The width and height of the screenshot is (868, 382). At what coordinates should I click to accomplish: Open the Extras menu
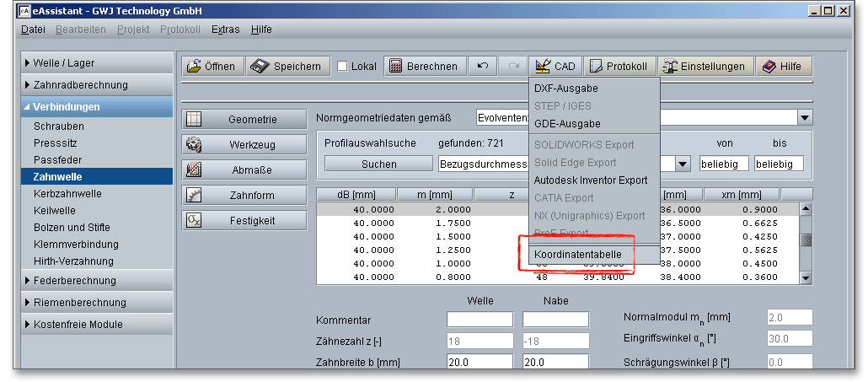click(x=225, y=30)
